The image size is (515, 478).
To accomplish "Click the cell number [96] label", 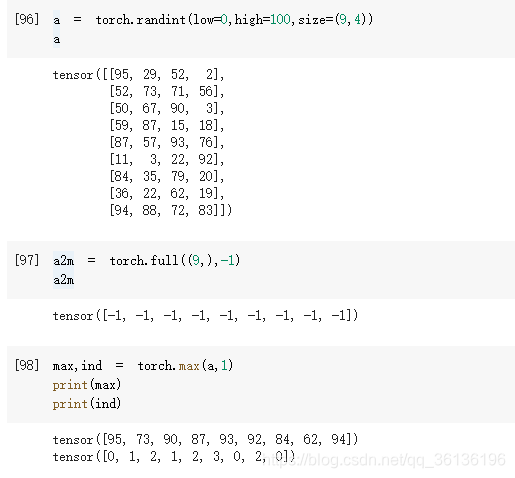I will [x=27, y=19].
